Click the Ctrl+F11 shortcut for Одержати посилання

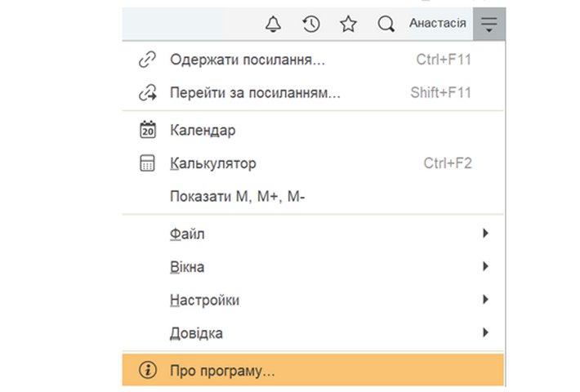443,60
